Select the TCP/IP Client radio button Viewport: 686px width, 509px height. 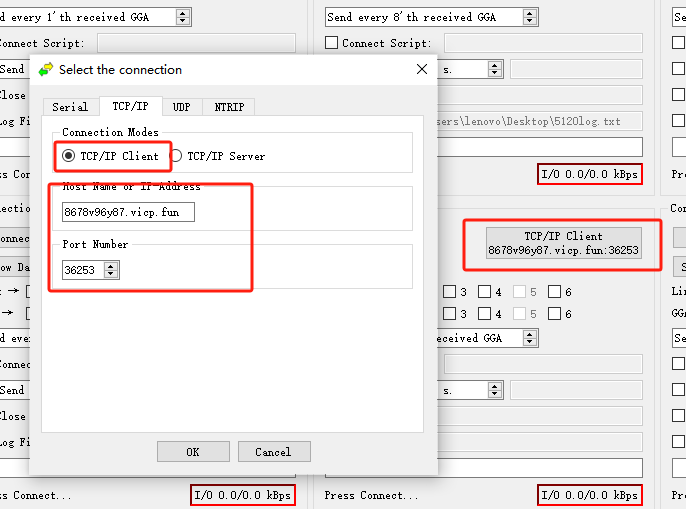tap(69, 156)
